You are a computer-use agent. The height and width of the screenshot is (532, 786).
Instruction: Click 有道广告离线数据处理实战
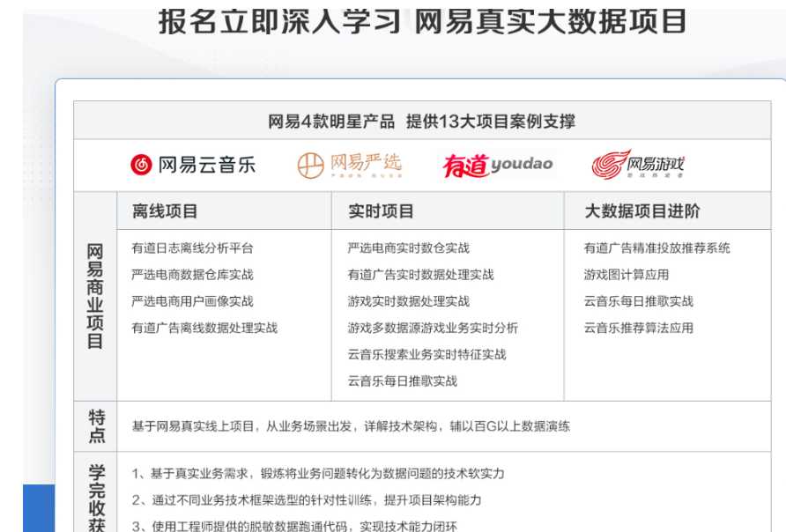[204, 328]
